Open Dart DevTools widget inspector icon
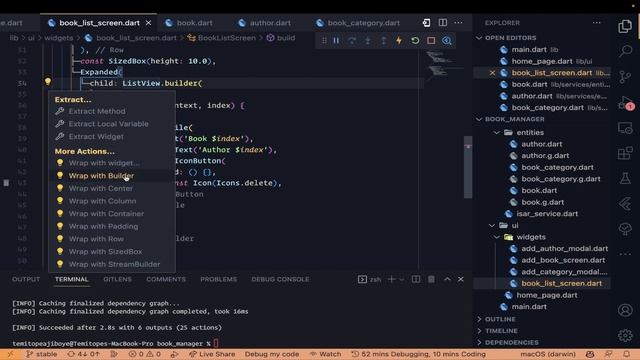 click(447, 40)
